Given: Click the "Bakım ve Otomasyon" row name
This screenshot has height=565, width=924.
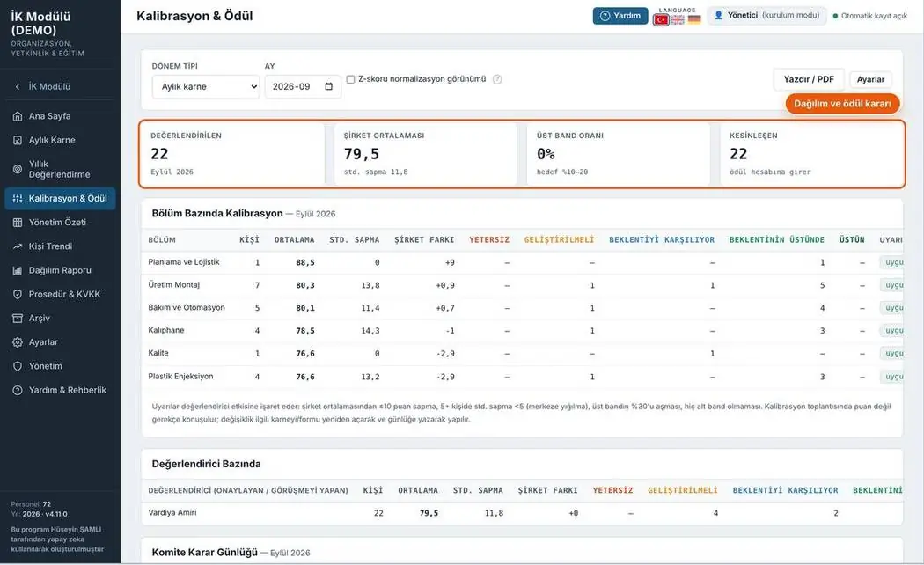Looking at the screenshot, I should point(187,307).
